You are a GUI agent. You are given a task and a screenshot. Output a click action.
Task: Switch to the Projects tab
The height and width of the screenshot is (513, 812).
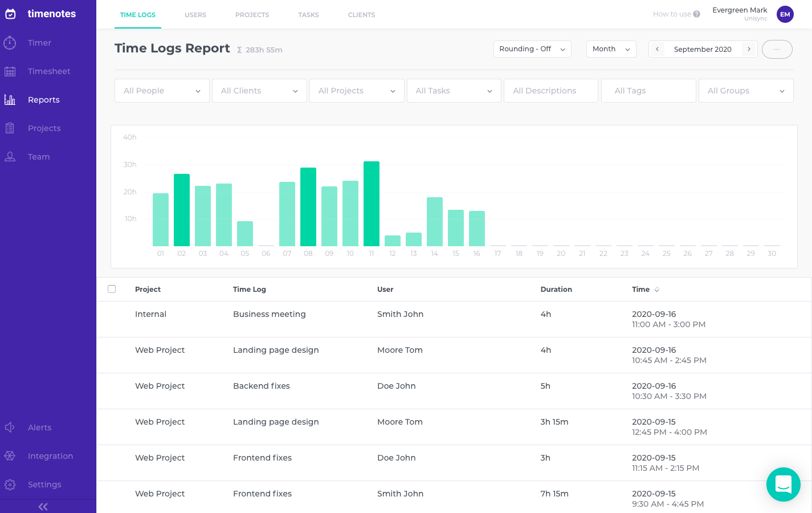coord(252,15)
